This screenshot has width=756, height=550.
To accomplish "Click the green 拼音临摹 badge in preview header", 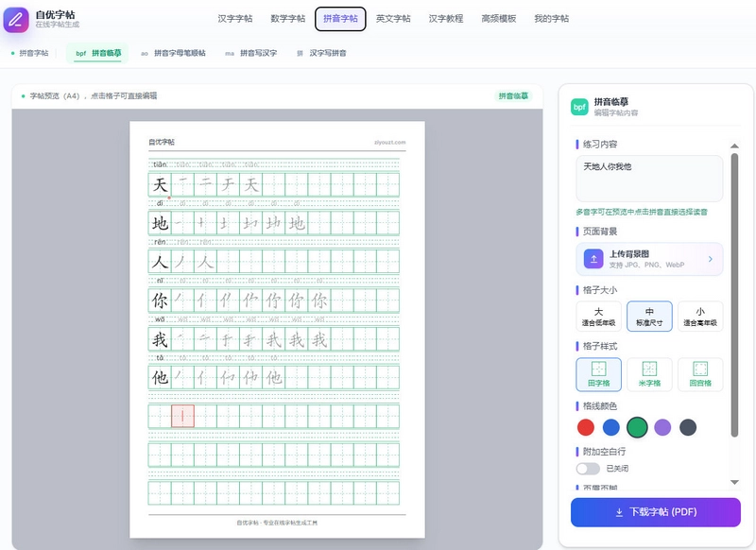I will click(x=513, y=96).
